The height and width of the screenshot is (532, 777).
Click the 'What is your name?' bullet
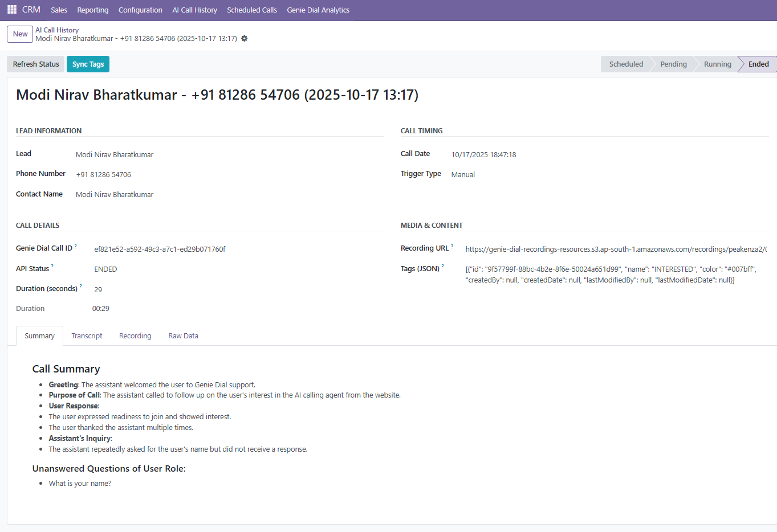coord(80,484)
